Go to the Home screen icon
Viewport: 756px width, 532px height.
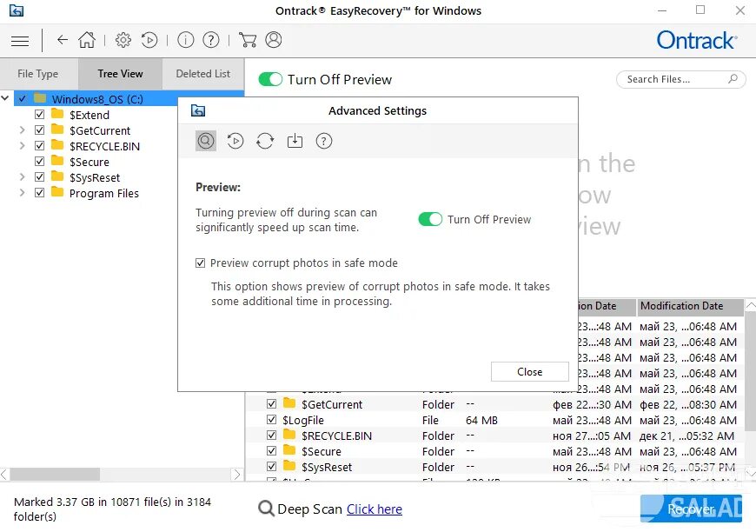[x=87, y=39]
